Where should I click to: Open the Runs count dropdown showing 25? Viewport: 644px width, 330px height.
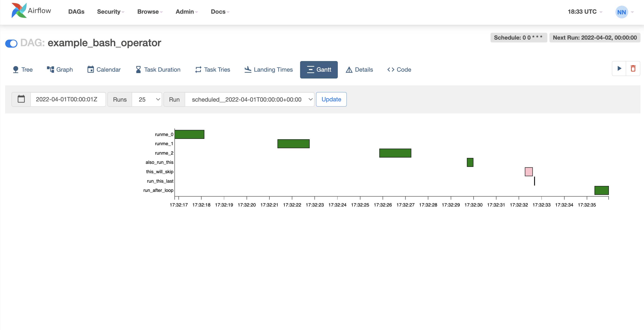point(147,99)
